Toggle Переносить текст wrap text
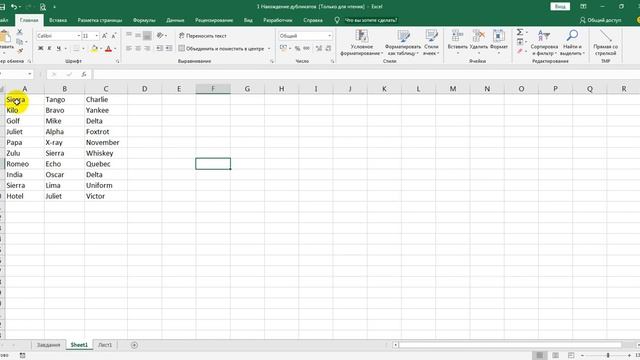Image resolution: width=640 pixels, height=360 pixels. (202, 36)
